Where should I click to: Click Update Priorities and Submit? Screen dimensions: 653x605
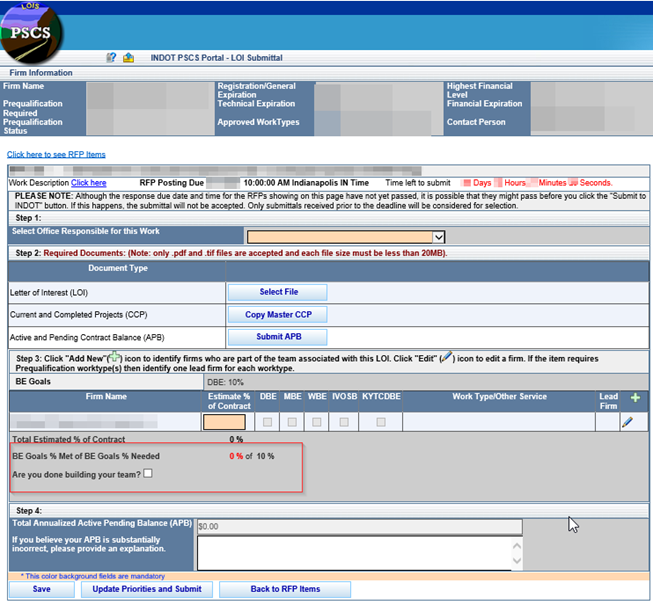[147, 589]
